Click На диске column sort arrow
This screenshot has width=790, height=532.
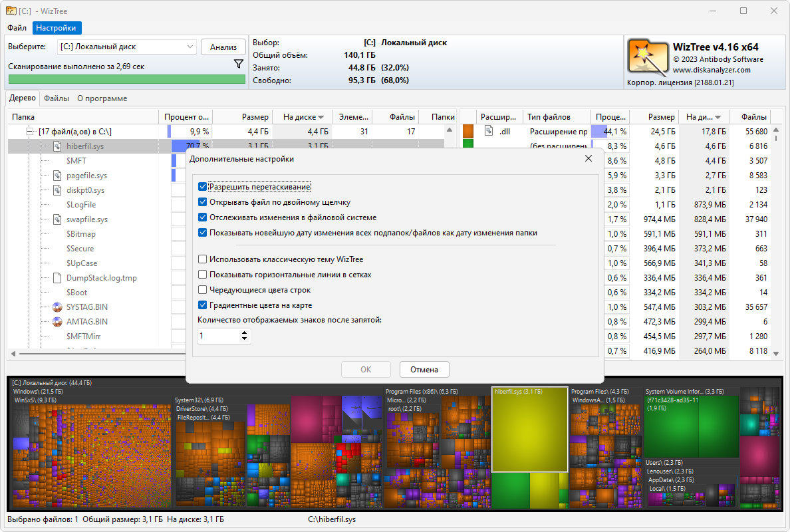(321, 118)
